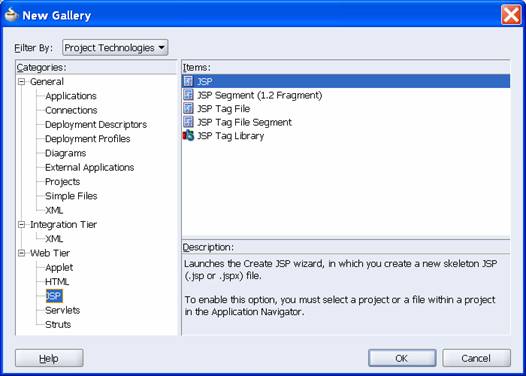Collapse the Integration Tier node
526x376 pixels.
[x=21, y=224]
